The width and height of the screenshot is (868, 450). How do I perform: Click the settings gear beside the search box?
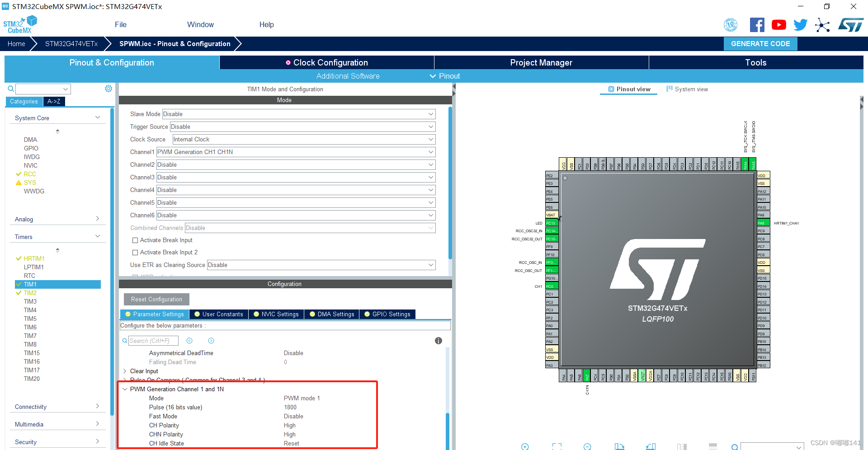click(x=108, y=89)
